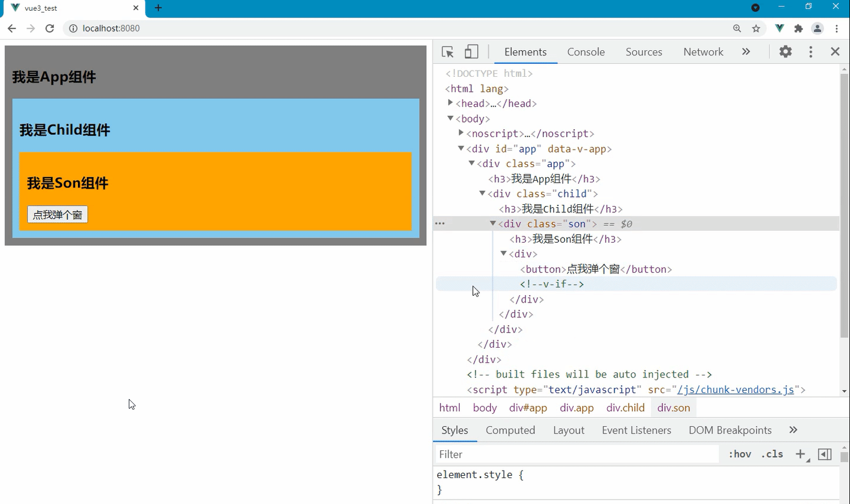Bookmark this page with the star

coord(756,28)
